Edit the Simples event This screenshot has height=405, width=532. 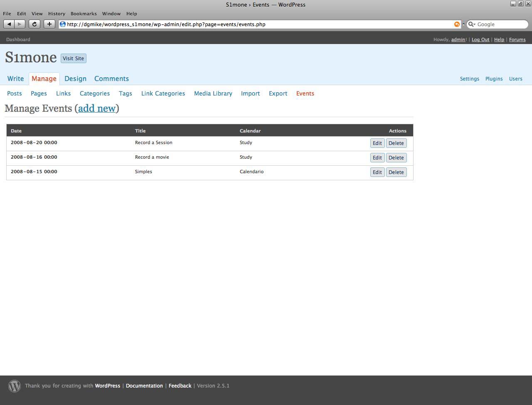tap(377, 172)
